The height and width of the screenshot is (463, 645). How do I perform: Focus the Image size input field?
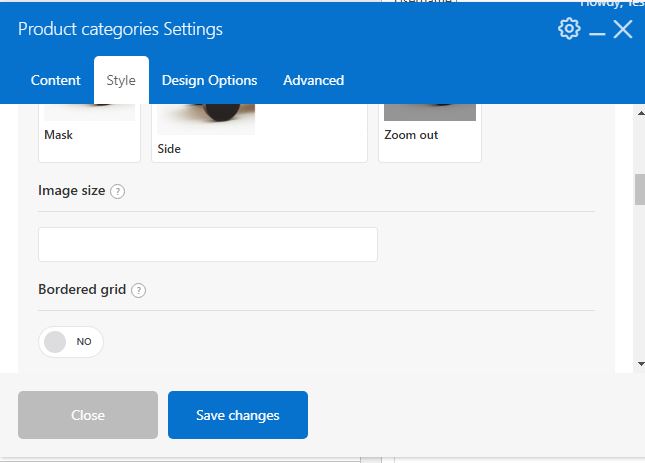click(208, 244)
